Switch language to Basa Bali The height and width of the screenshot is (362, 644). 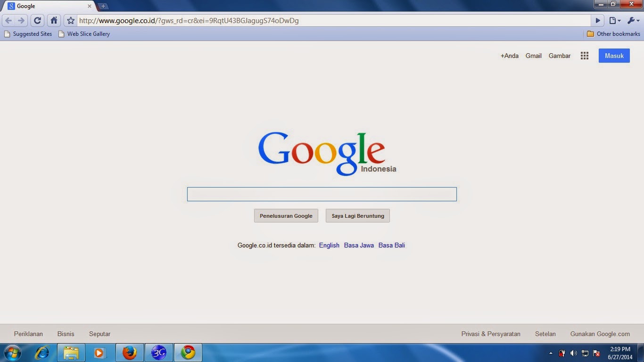pyautogui.click(x=392, y=245)
